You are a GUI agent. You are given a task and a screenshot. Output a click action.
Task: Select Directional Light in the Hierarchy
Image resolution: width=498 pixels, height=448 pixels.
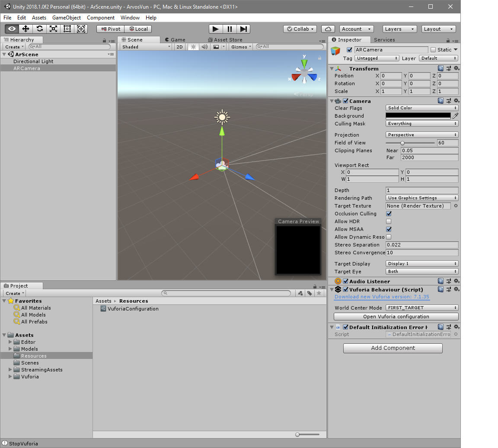tap(33, 61)
